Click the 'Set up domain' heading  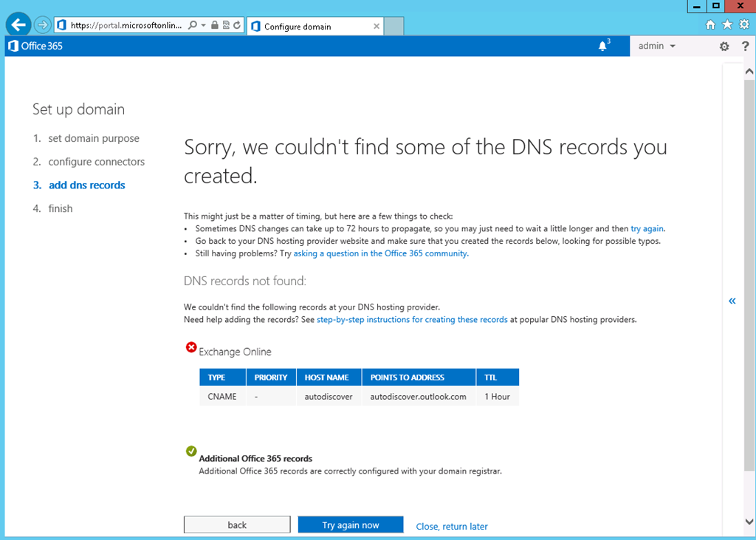click(78, 109)
